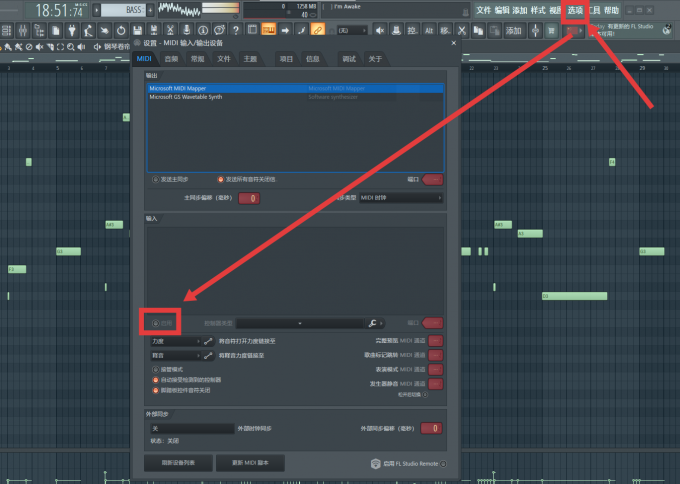The width and height of the screenshot is (680, 484).
Task: Open the 选项 menu
Action: click(x=575, y=10)
